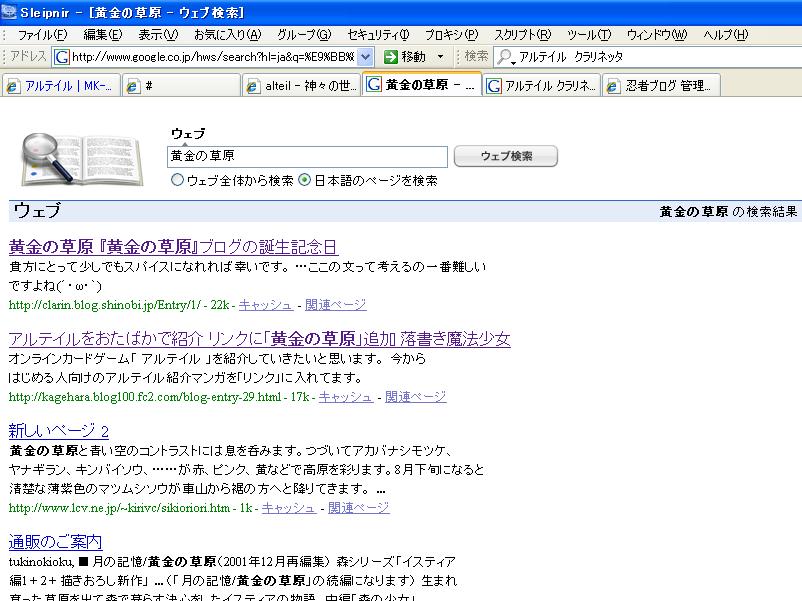Expand the 移動 button dropdown arrow
The image size is (802, 601).
(x=440, y=57)
